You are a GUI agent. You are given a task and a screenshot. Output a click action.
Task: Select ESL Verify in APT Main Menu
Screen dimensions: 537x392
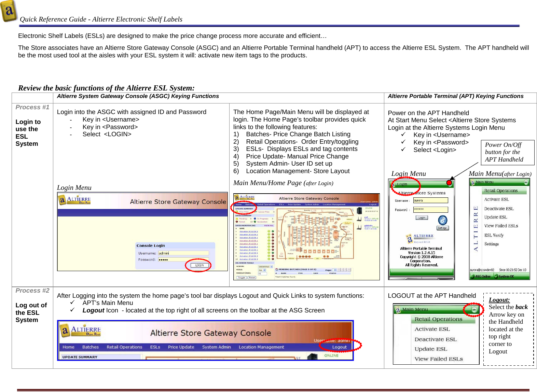coord(494,235)
